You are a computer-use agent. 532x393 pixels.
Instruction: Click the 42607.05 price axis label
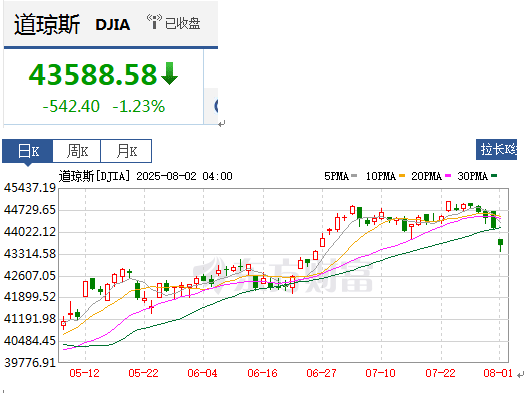(30, 276)
